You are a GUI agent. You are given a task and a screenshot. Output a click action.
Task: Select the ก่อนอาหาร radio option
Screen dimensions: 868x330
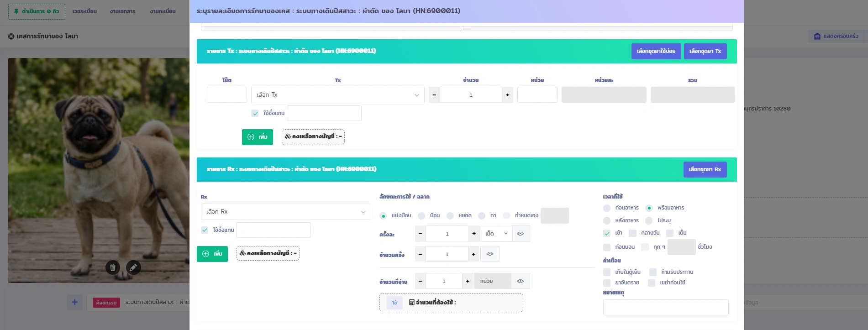pyautogui.click(x=607, y=208)
